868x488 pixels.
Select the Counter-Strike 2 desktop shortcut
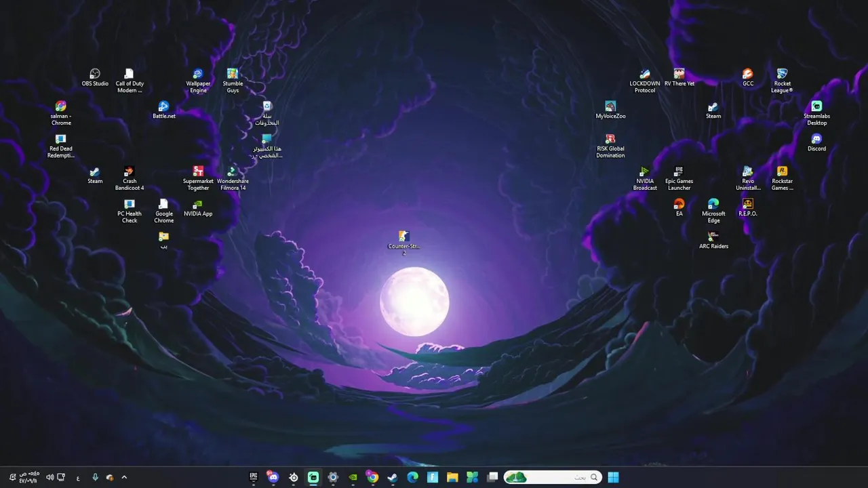(x=404, y=242)
